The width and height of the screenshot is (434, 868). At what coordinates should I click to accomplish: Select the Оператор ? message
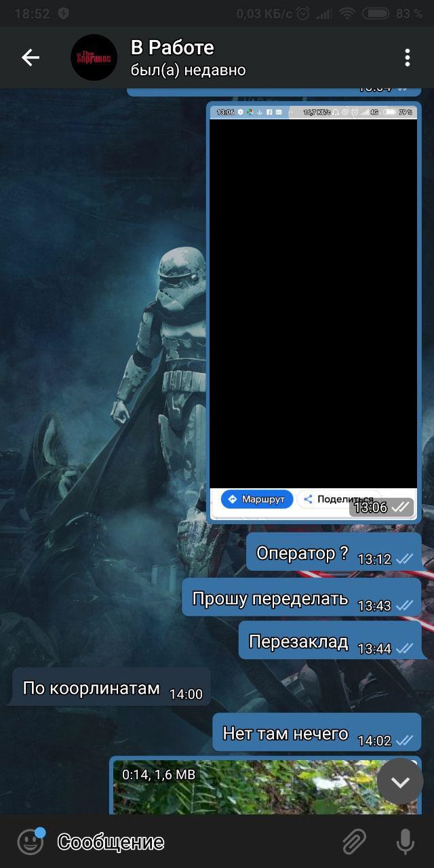[333, 552]
